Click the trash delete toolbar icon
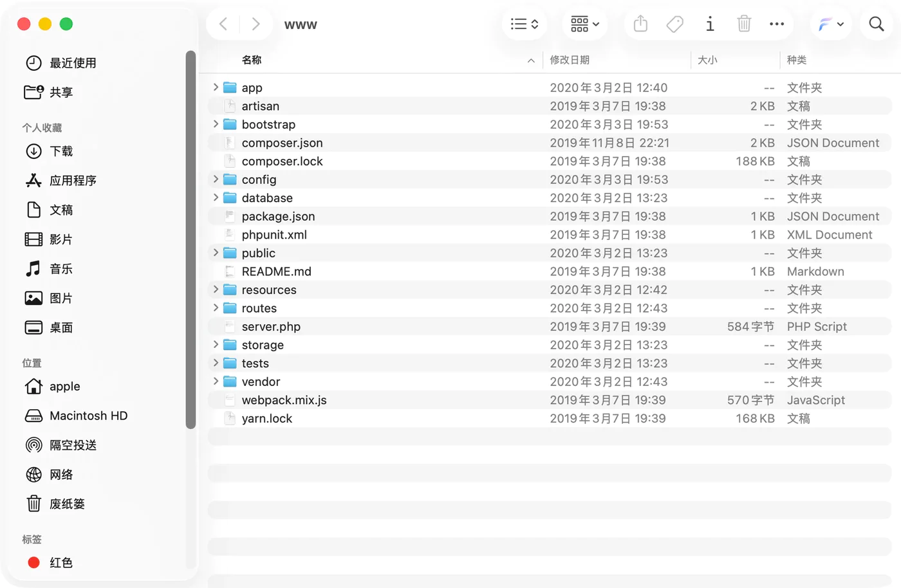The height and width of the screenshot is (588, 901). tap(744, 24)
